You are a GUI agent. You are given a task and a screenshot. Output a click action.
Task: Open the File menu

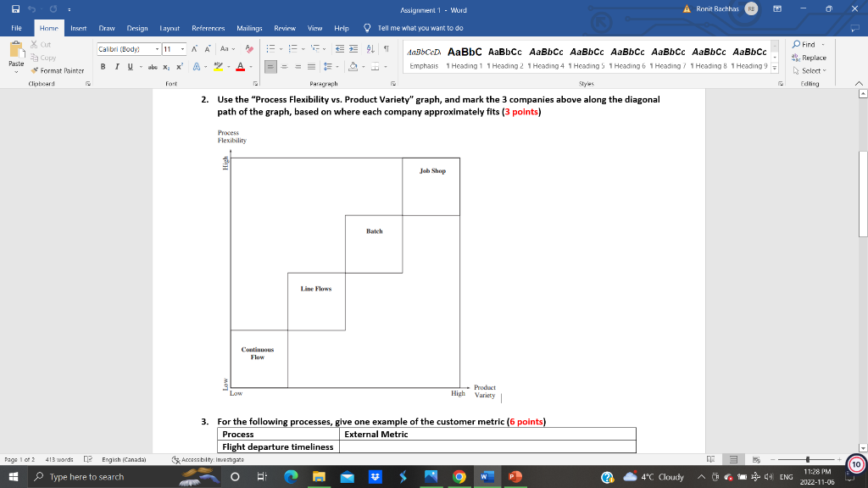pyautogui.click(x=17, y=28)
